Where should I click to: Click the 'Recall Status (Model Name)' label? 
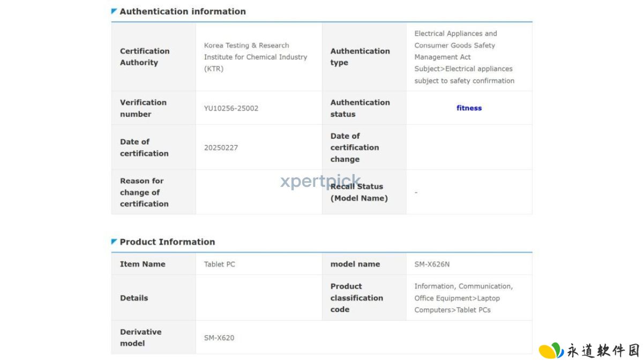(359, 192)
